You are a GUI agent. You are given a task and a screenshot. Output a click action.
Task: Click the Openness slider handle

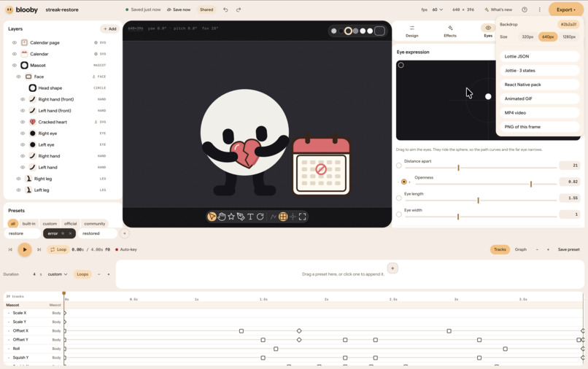[531, 184]
